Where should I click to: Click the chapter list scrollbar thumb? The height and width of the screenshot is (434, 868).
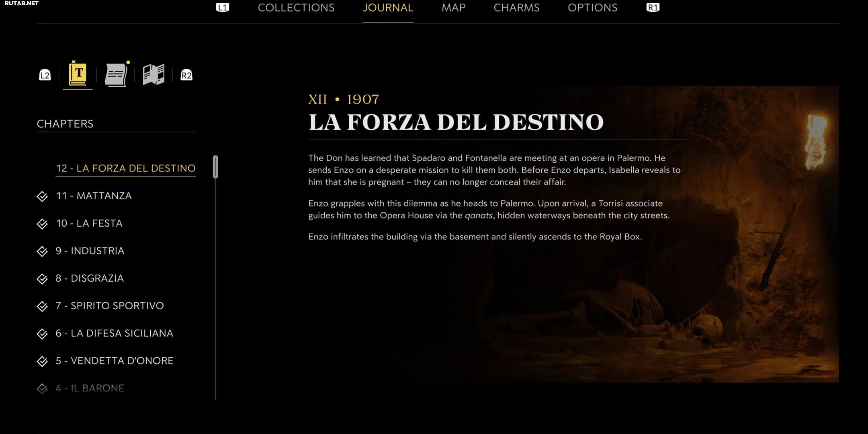215,166
